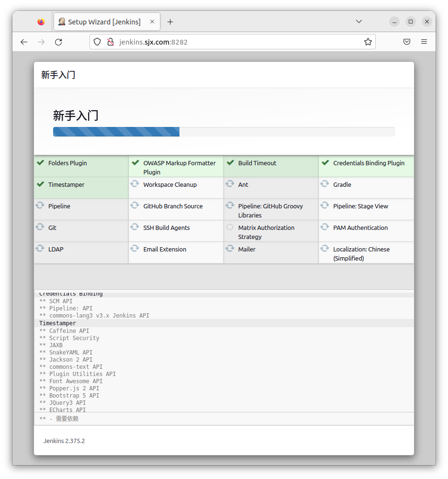Screen dimensions: 448x479
Task: Open the Pocket save icon
Action: coord(406,42)
